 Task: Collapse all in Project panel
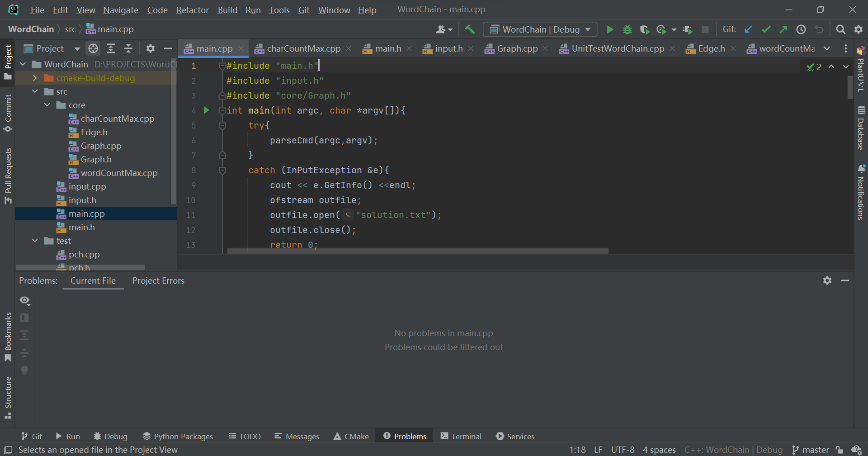click(x=128, y=48)
